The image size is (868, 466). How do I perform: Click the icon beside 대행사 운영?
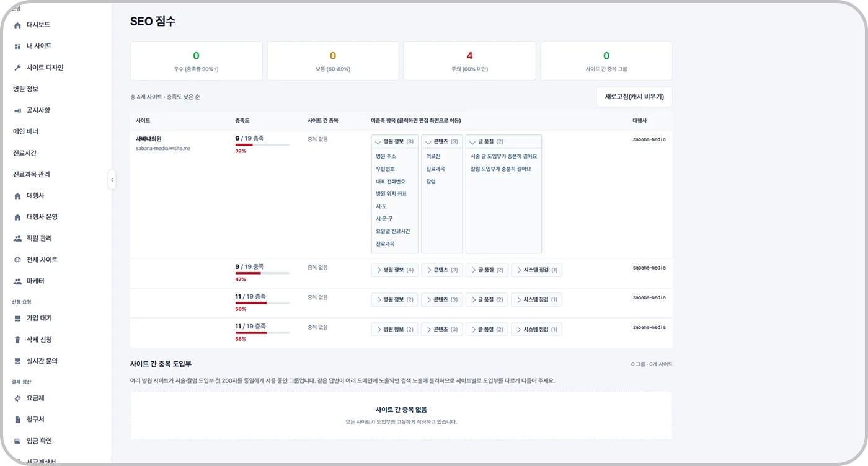pos(17,218)
